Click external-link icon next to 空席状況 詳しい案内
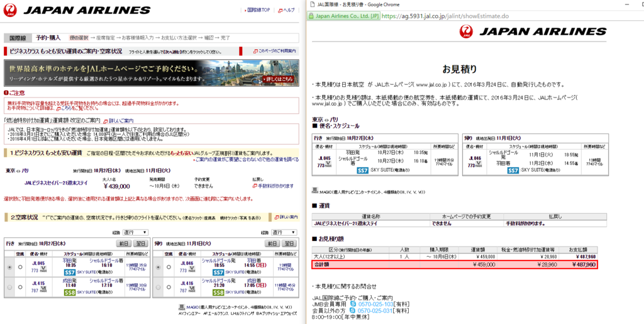The height and width of the screenshot is (324, 644). pos(277,216)
